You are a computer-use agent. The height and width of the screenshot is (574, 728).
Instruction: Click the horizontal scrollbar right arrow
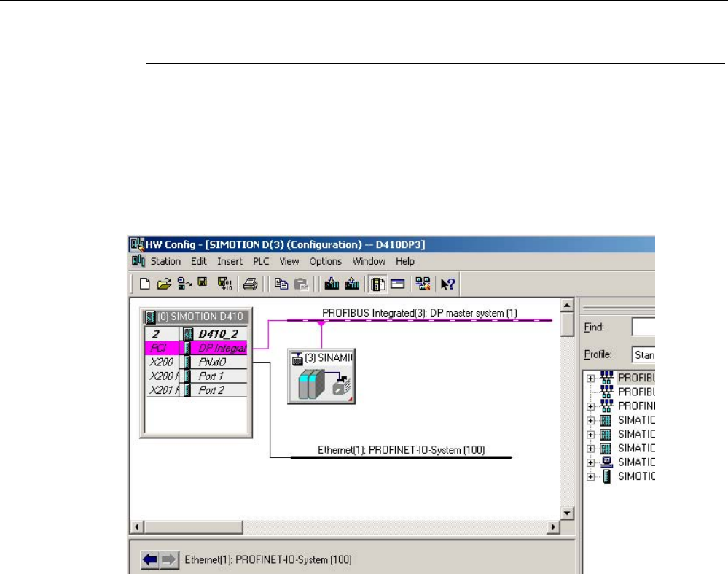tap(553, 527)
